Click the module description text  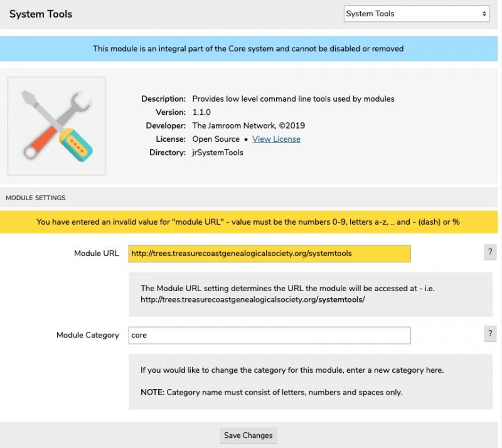point(293,99)
